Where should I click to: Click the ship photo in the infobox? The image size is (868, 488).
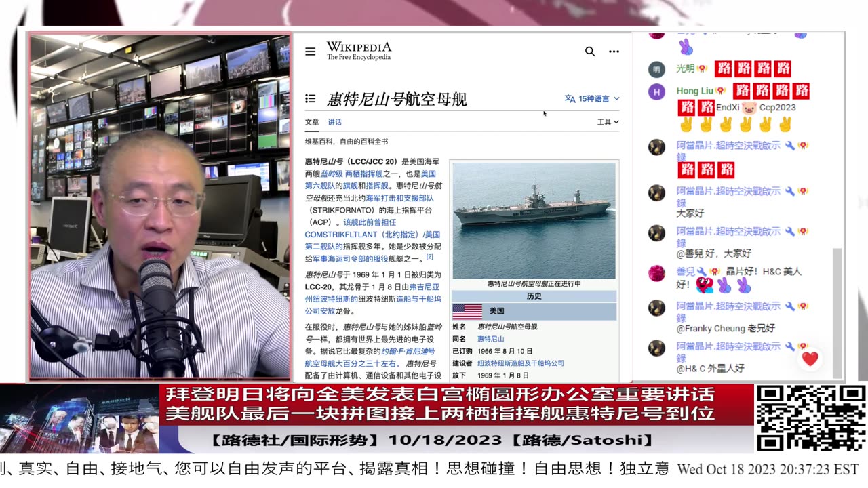(534, 220)
